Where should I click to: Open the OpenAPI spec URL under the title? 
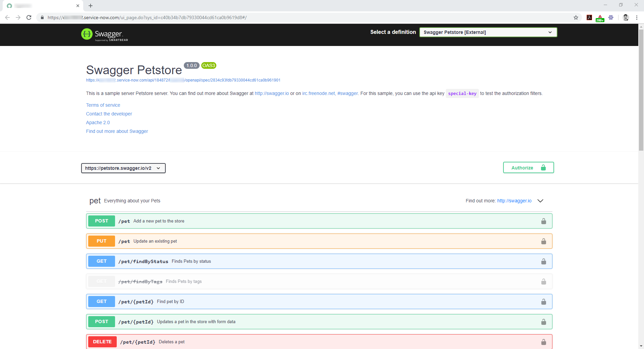[x=183, y=80]
